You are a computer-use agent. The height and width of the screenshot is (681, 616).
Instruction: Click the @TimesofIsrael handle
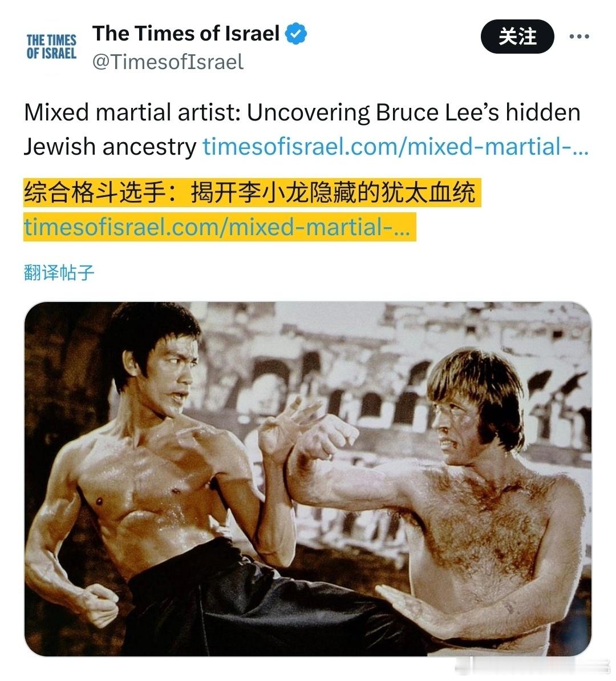pyautogui.click(x=168, y=62)
